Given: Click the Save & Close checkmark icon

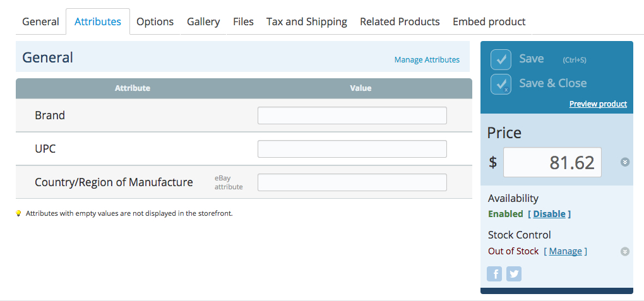Looking at the screenshot, I should click(x=501, y=84).
